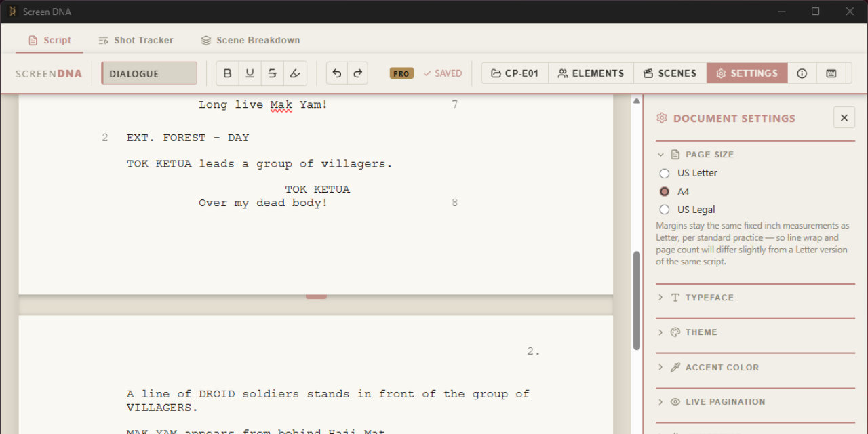Click the SCREENDNA toolbar wordmark
Viewport: 868px width, 434px height.
pos(49,74)
